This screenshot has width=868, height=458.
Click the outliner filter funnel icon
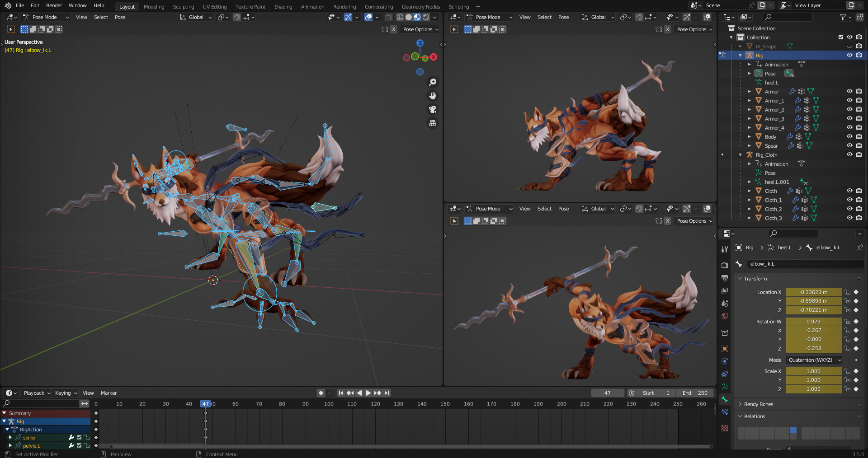[843, 17]
